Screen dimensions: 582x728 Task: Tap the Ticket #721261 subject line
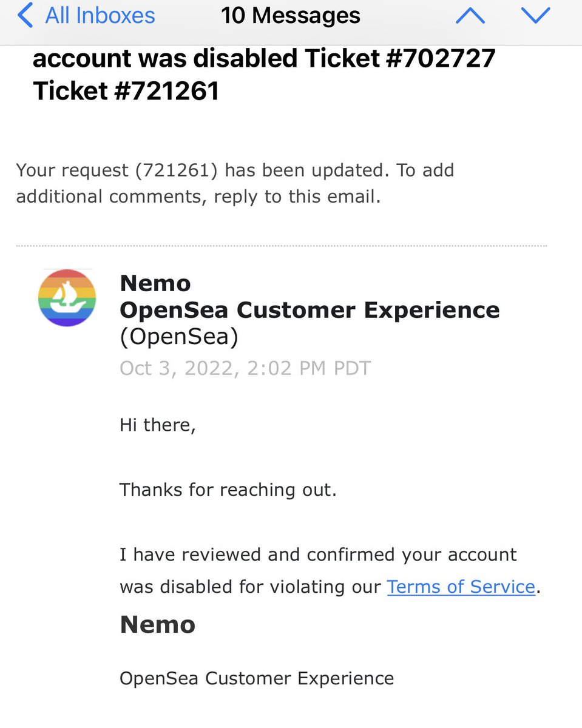click(126, 91)
